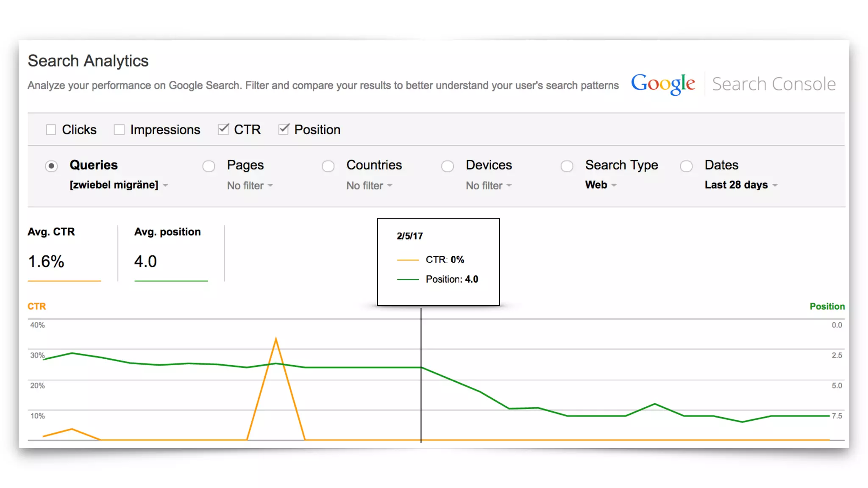
Task: Select the Pages radio button
Action: 209,166
